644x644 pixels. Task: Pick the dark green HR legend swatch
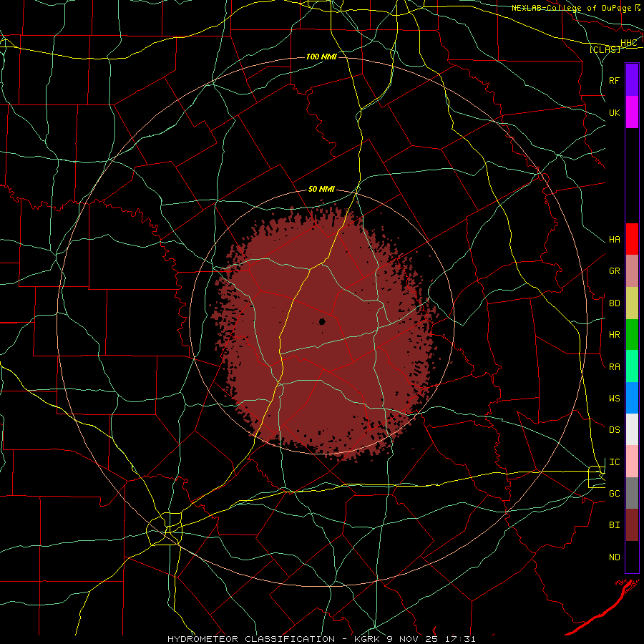(632, 334)
